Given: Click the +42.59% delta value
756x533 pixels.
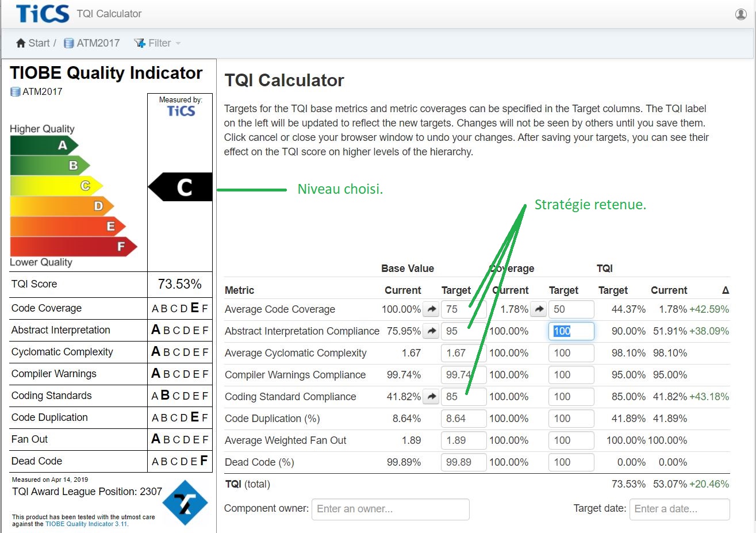Looking at the screenshot, I should (709, 309).
